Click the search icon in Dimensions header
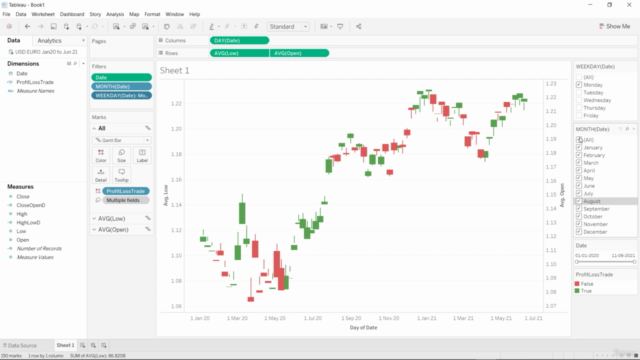This screenshot has width=640, height=360. pyautogui.click(x=76, y=64)
